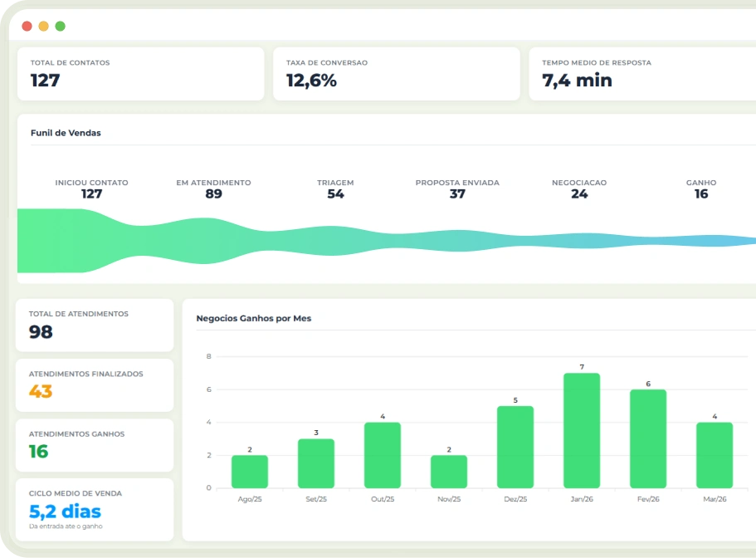This screenshot has width=756, height=558.
Task: Open the Total de Contatos card
Action: pyautogui.click(x=140, y=74)
